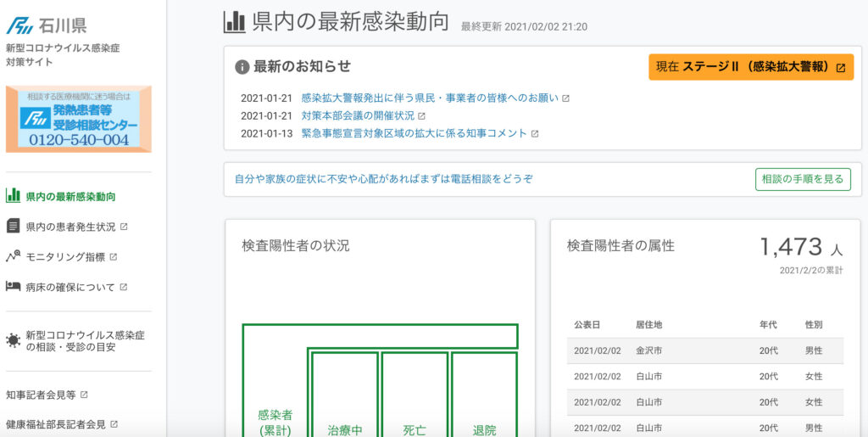Open the 発熱患者等受診相談センター banner
Viewport: 868px width, 437px height.
click(79, 119)
